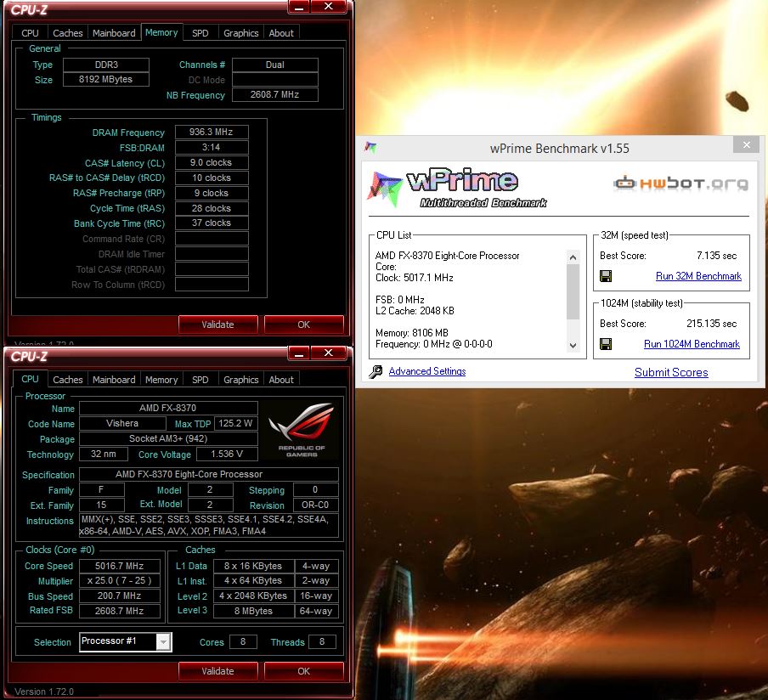Screen dimensions: 768x700
Task: Click 1024M Best Score 215.135 sec
Action: click(x=712, y=324)
